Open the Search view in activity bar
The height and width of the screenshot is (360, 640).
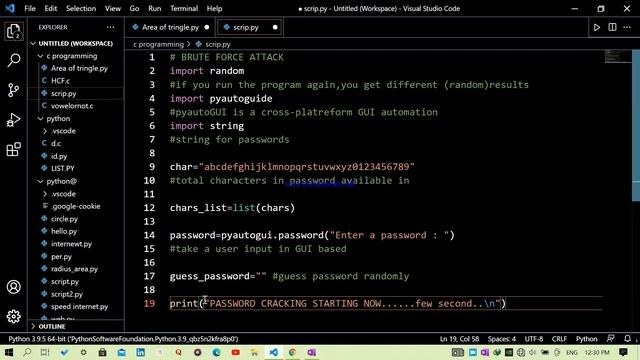point(13,61)
